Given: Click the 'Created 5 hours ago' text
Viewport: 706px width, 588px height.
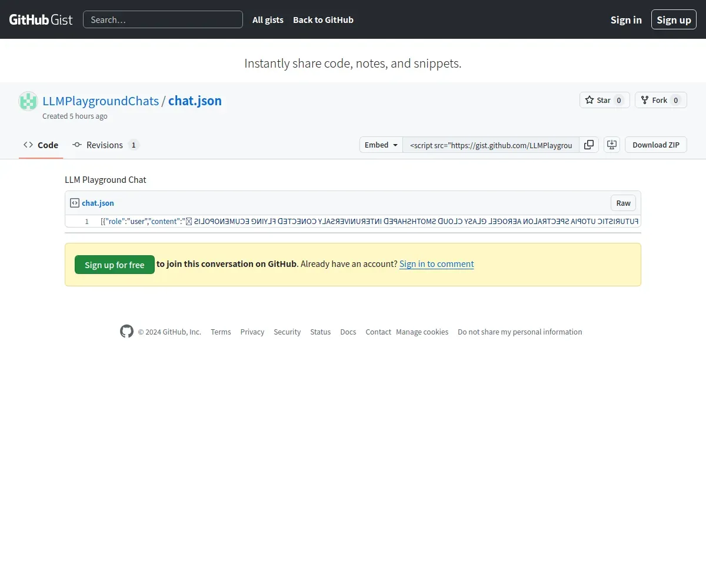Looking at the screenshot, I should point(75,116).
